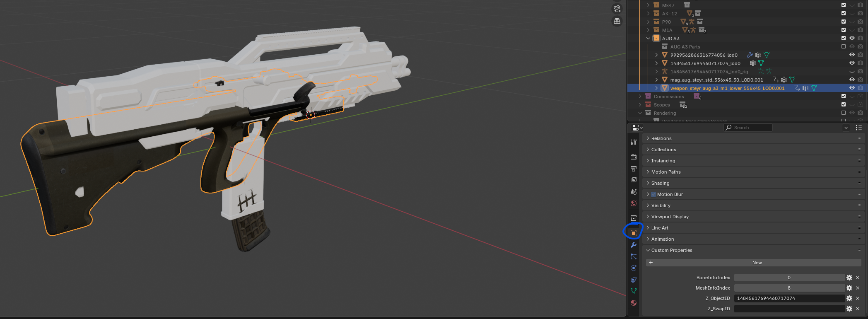Open the Object properties tab

pos(633,233)
